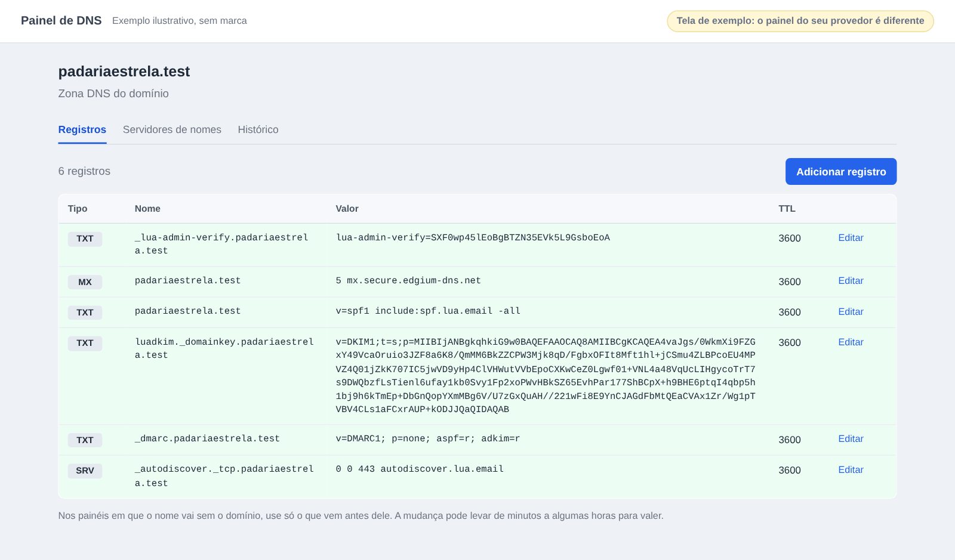
Task: Click the TTL 3600 of the SRV row
Action: pos(790,471)
